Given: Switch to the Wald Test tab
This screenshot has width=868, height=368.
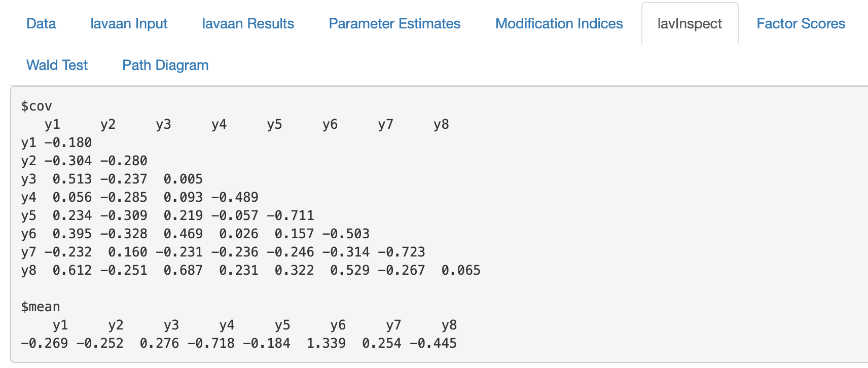Looking at the screenshot, I should [57, 65].
